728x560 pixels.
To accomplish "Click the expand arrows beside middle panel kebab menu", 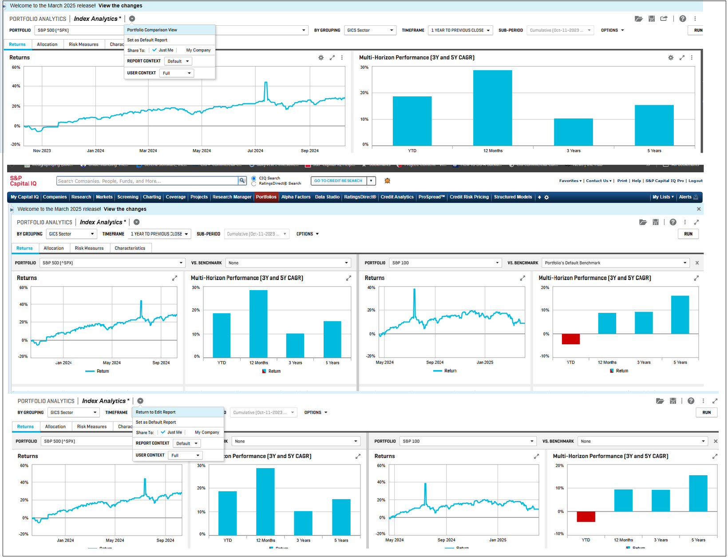I will click(696, 222).
